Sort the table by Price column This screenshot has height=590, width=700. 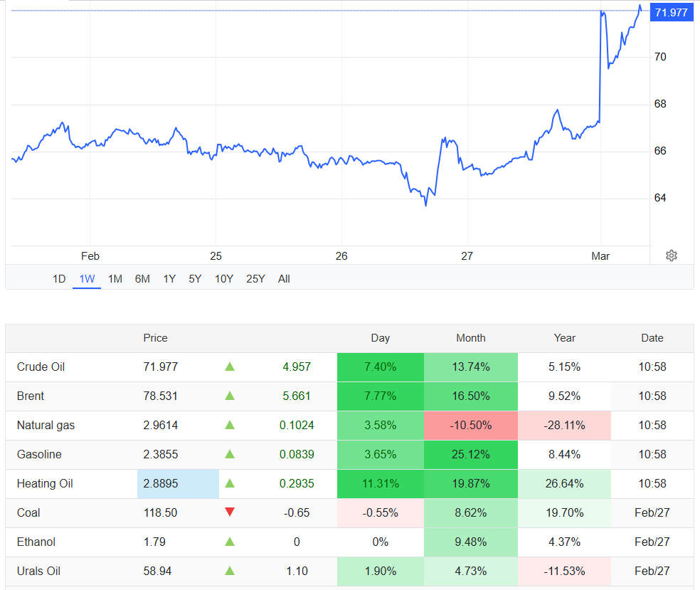[155, 338]
